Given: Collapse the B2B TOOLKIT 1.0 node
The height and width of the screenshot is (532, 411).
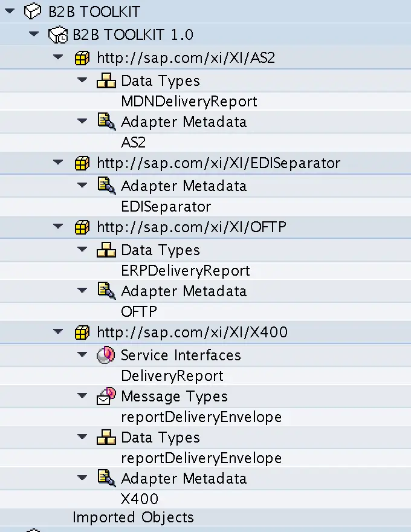Looking at the screenshot, I should (x=34, y=34).
